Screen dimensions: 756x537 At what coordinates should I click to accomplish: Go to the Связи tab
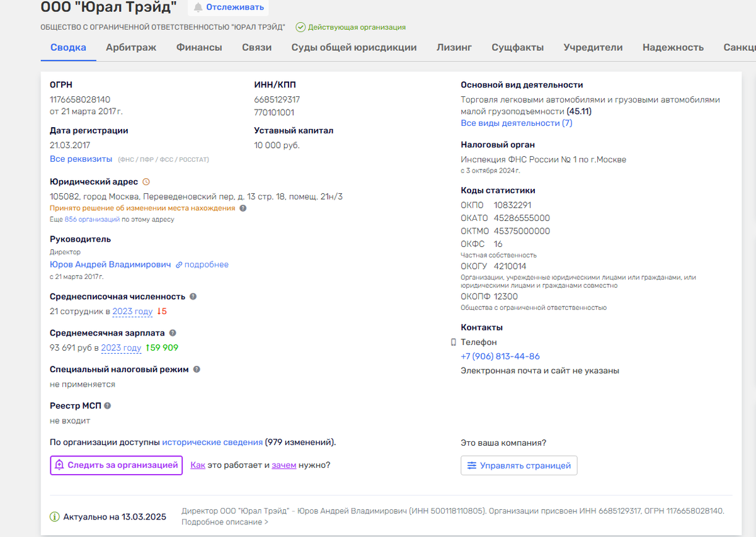coord(256,47)
